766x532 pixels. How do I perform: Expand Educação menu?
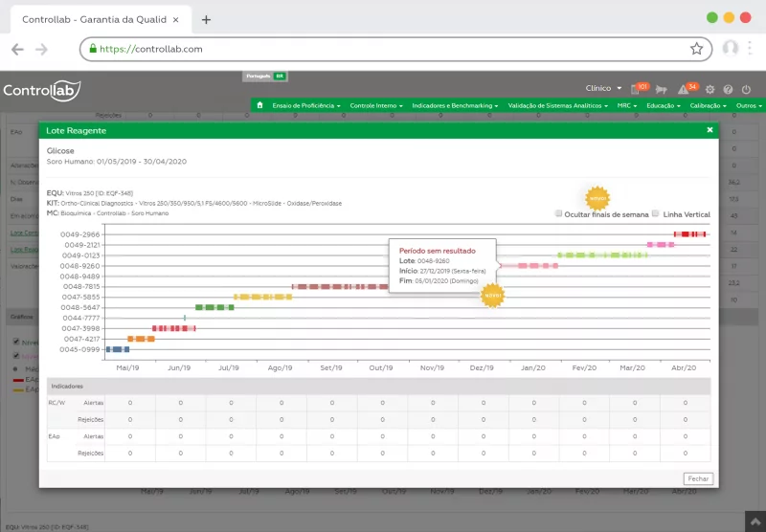664,105
